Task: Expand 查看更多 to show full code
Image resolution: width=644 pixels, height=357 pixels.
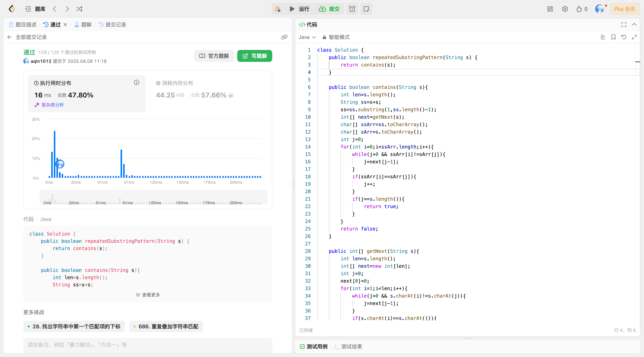Action: coord(148,295)
